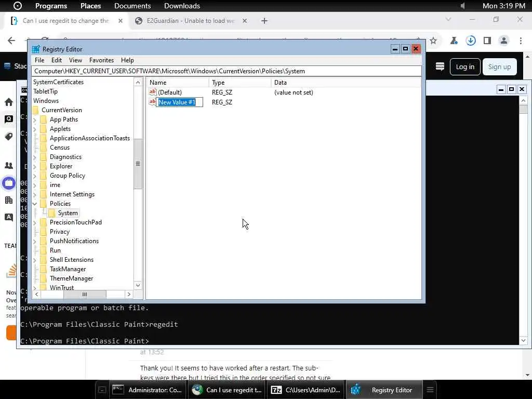
Task: Open the browser labs flask icon
Action: point(454,41)
